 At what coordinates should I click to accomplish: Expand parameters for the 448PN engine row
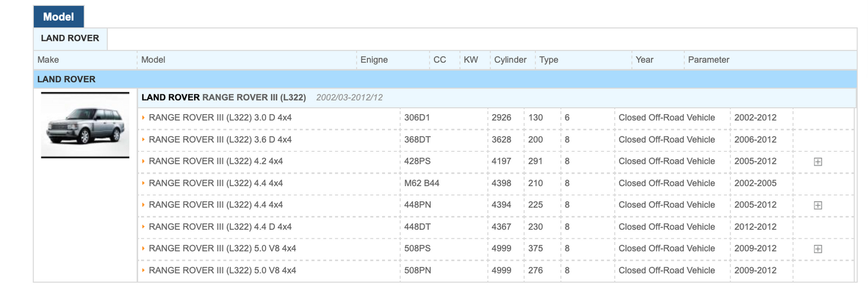818,205
